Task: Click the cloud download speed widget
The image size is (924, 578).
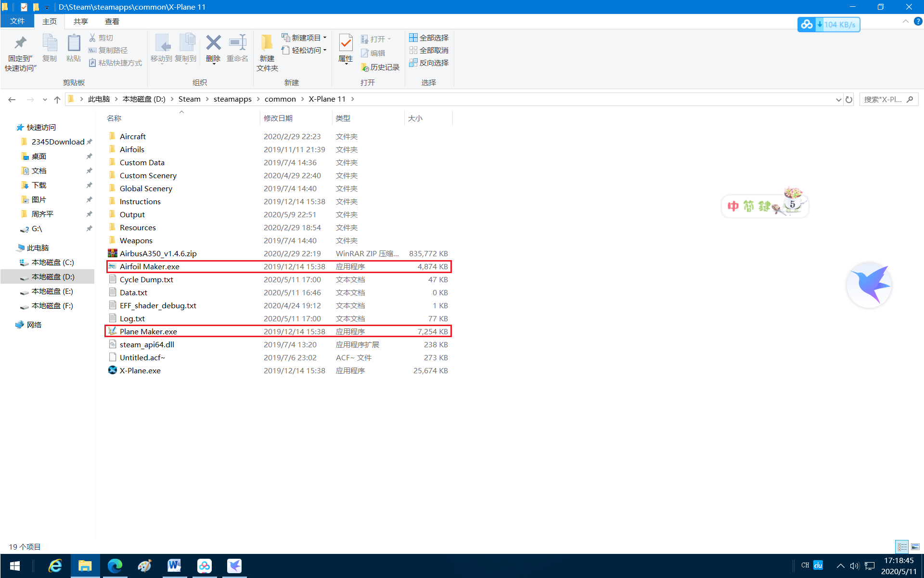Action: pyautogui.click(x=829, y=25)
